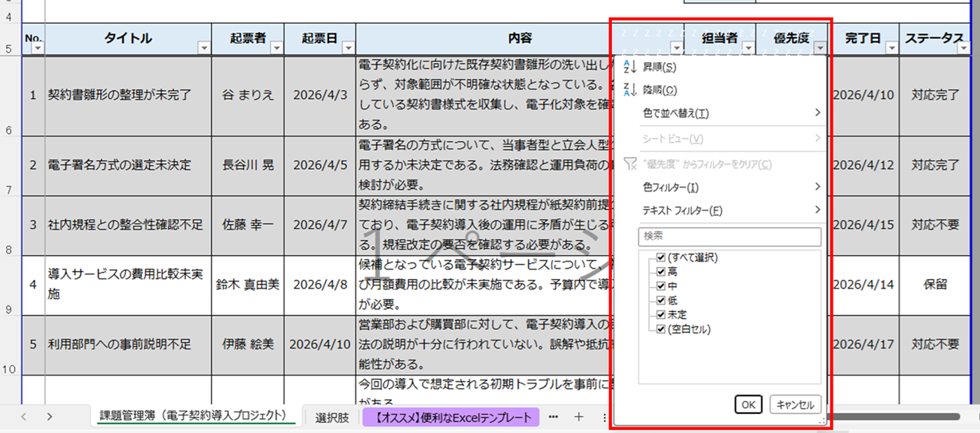The width and height of the screenshot is (980, 433).
Task: Uncheck the 低 priority checkbox
Action: coord(661,301)
